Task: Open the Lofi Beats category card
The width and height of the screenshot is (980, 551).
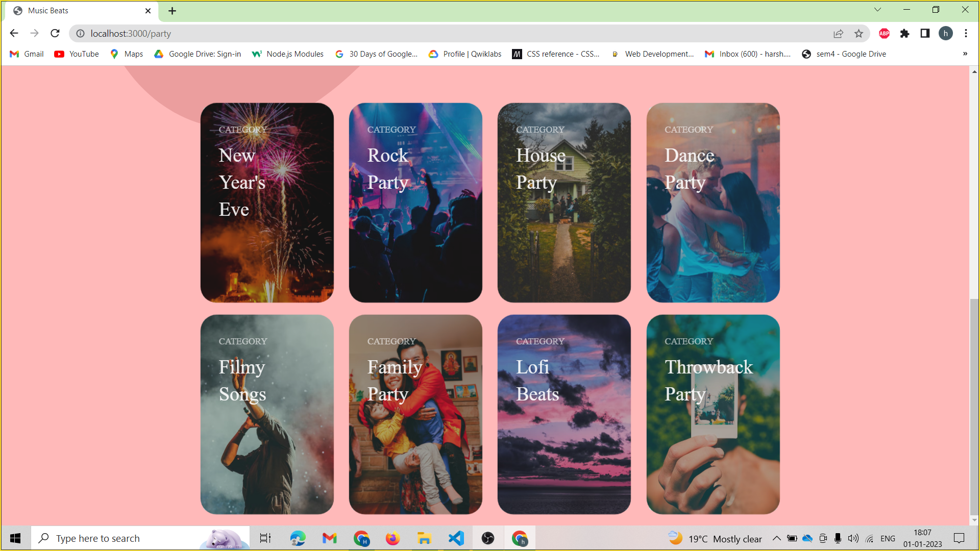Action: pos(564,414)
